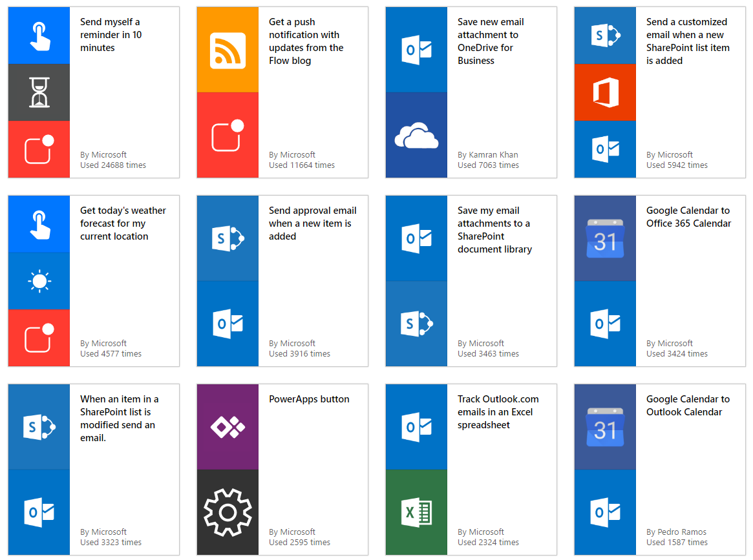
Task: Click the SharePoint icon on the 'list is modified' card
Action: [x=39, y=427]
